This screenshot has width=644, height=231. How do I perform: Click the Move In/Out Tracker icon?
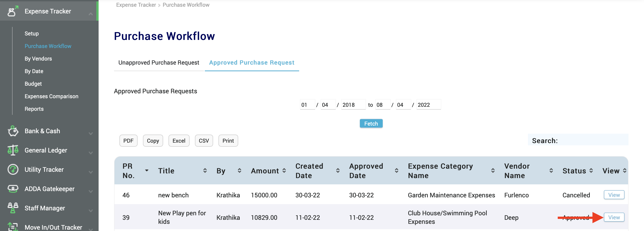coord(13,227)
